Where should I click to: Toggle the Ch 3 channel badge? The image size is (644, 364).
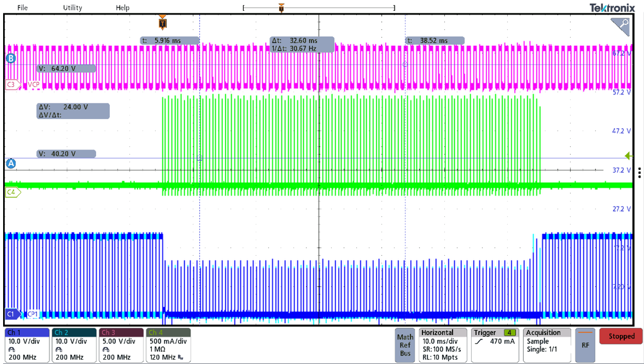[121, 345]
